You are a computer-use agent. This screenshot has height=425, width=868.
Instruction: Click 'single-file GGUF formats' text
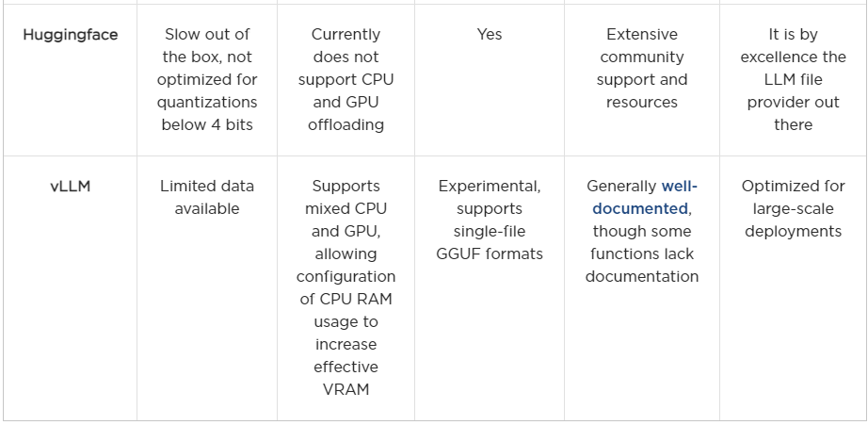(488, 242)
